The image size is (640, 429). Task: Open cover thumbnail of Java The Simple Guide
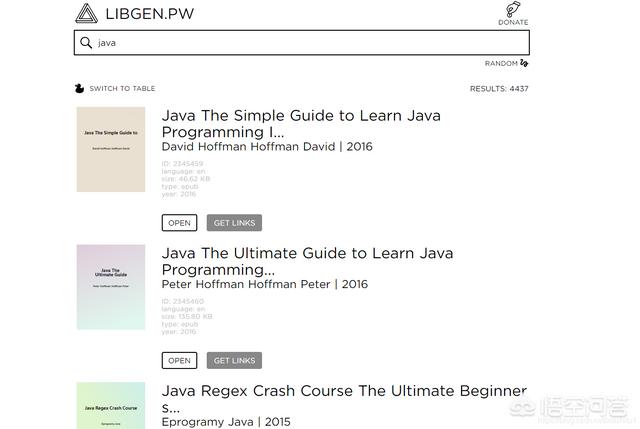click(111, 149)
